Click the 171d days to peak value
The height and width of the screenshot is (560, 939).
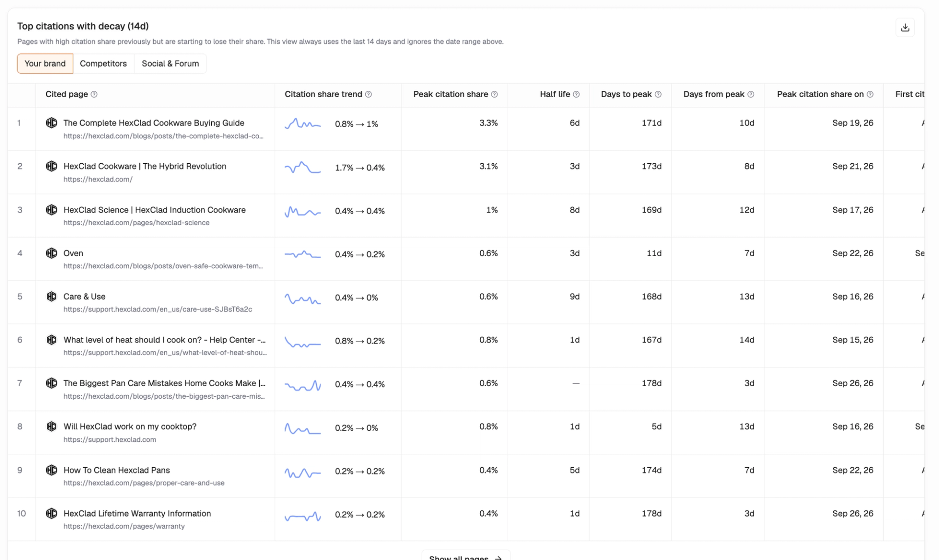point(651,123)
